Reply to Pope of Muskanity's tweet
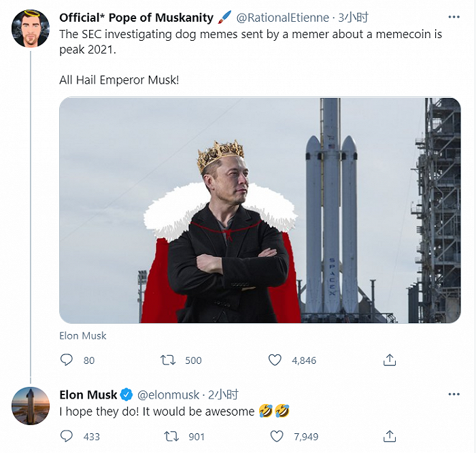 (67, 360)
